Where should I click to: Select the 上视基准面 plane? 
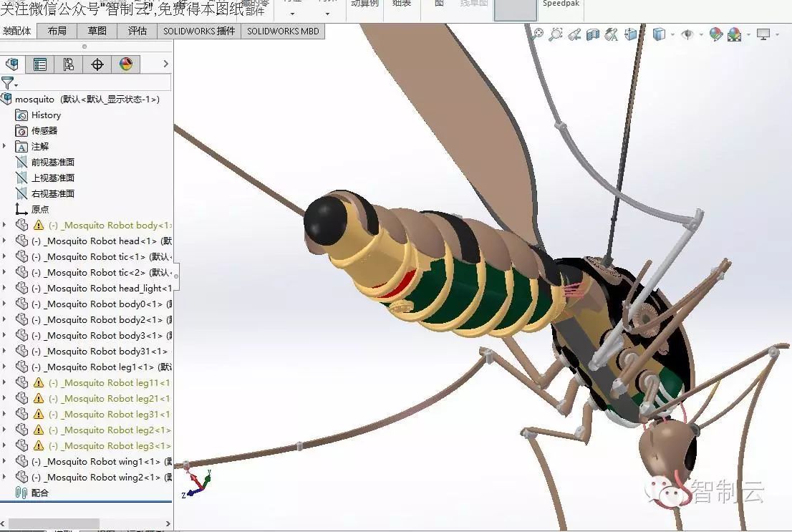tap(45, 178)
